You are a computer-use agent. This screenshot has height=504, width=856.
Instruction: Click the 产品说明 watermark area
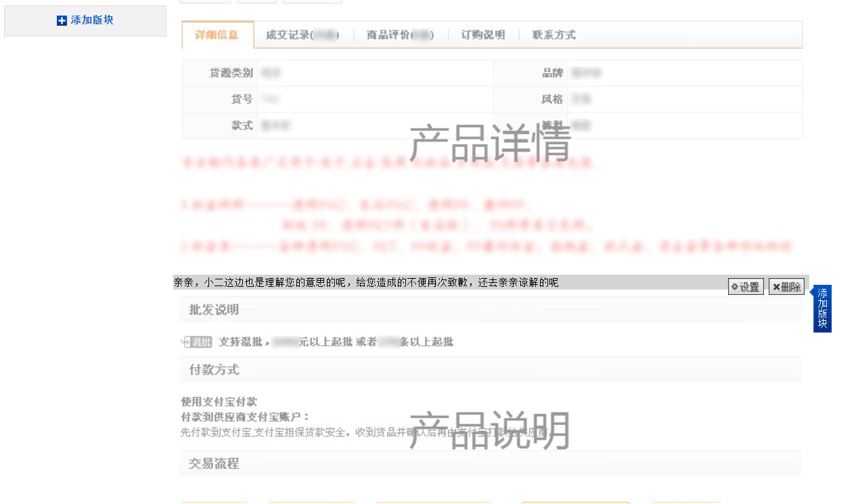coord(491,431)
